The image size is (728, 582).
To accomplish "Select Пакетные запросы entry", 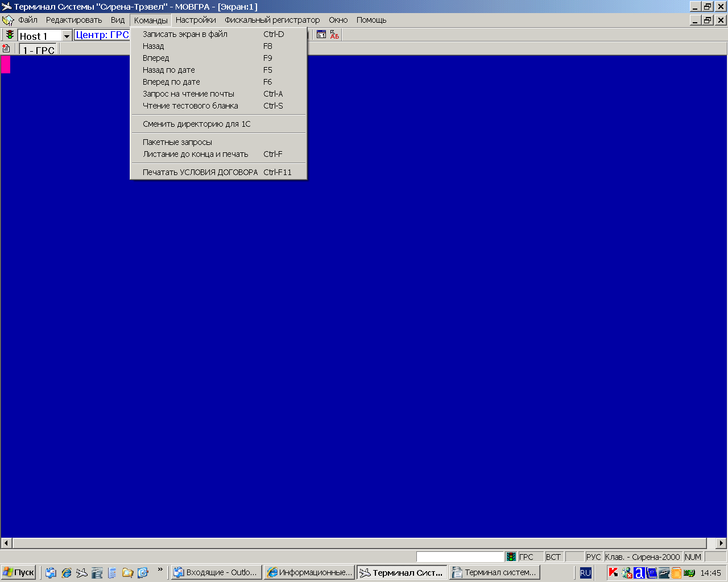I will pos(219,142).
